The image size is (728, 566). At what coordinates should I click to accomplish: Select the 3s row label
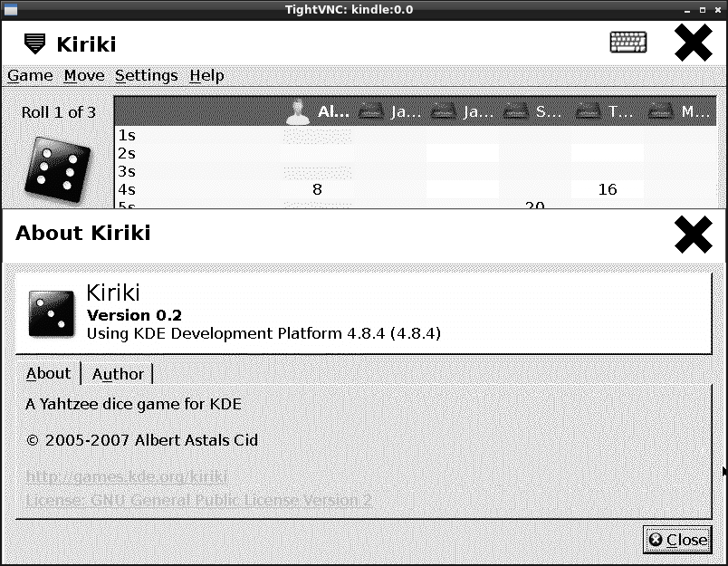point(127,171)
